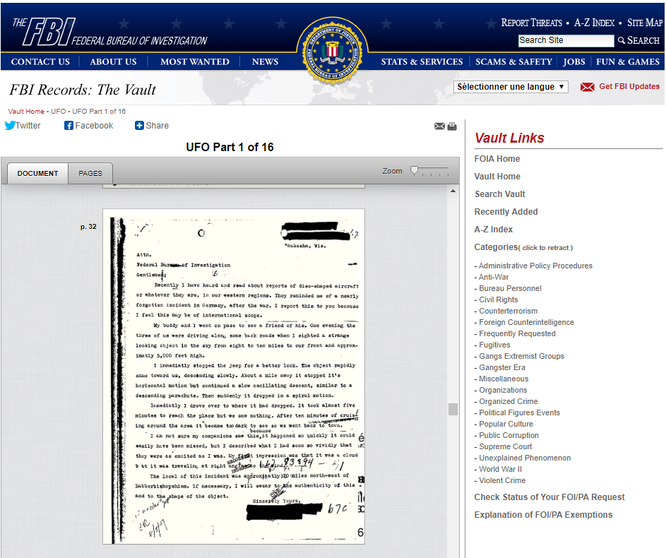Go to the Vault Home breadcrumb link
Viewport: 666px width, 558px height.
[26, 111]
